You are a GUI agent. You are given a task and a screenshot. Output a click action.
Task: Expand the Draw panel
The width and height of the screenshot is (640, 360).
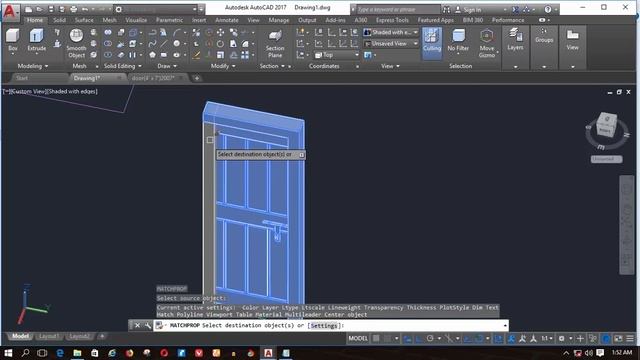point(167,66)
